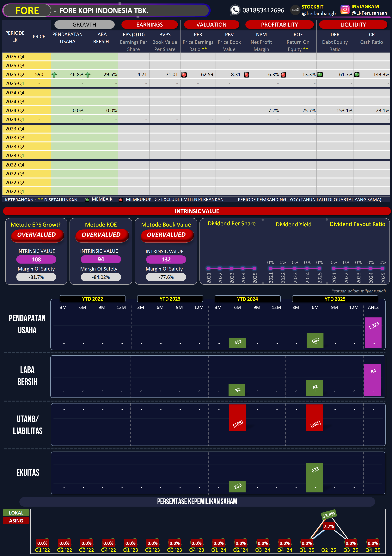Click price 590 cell
The image size is (392, 556).
39,74
